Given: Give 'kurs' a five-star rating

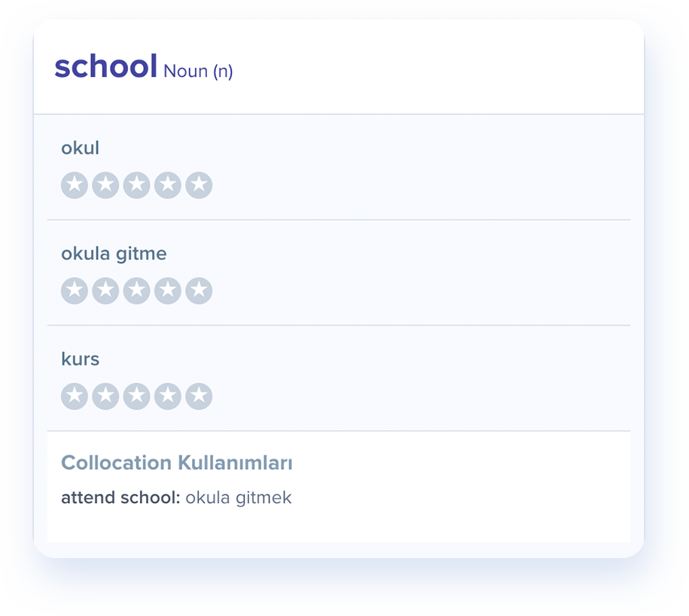Looking at the screenshot, I should coord(199,396).
